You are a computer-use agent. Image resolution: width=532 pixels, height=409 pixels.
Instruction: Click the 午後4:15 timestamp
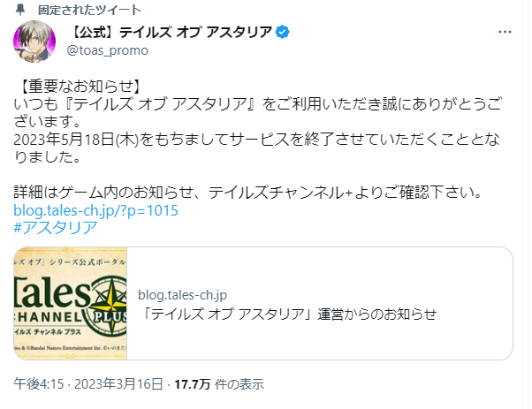(x=39, y=384)
